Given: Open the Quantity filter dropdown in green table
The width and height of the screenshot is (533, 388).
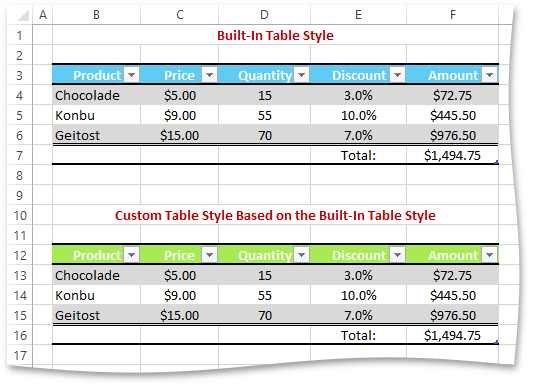Looking at the screenshot, I should pyautogui.click(x=302, y=255).
